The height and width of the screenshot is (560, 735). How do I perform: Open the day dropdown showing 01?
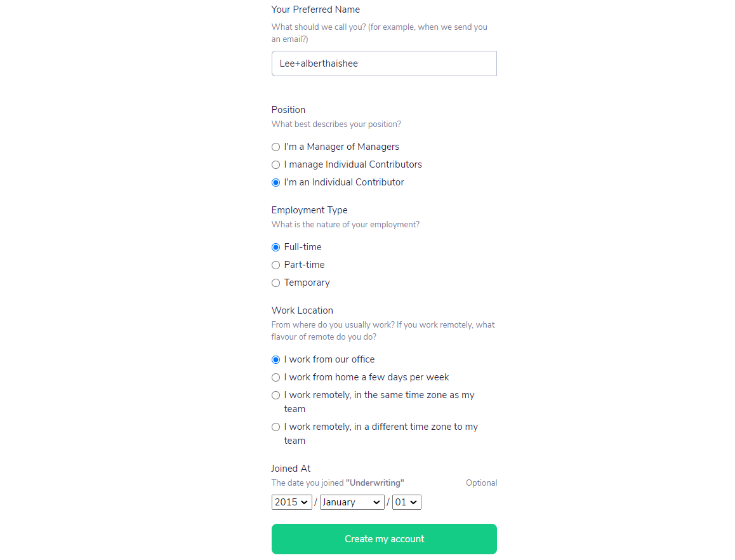(406, 502)
